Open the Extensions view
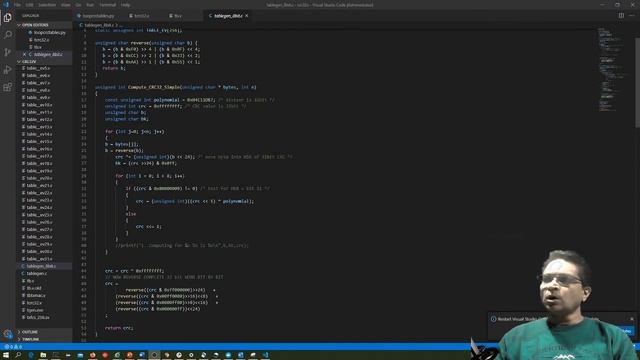The image size is (640, 360). 7,87
